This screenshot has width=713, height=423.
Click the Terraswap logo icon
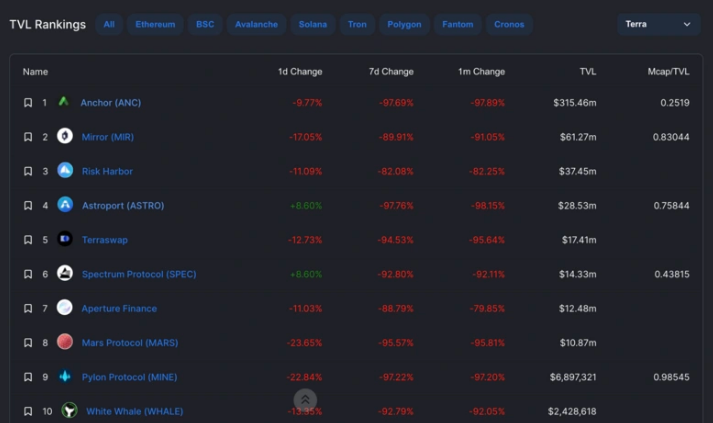[x=65, y=238]
